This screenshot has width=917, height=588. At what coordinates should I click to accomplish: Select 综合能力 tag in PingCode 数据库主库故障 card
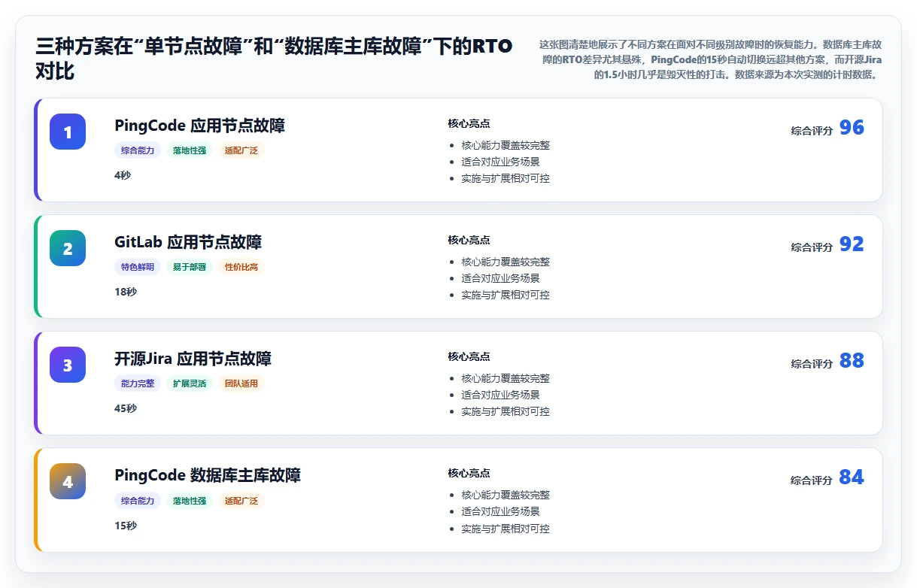click(x=138, y=501)
